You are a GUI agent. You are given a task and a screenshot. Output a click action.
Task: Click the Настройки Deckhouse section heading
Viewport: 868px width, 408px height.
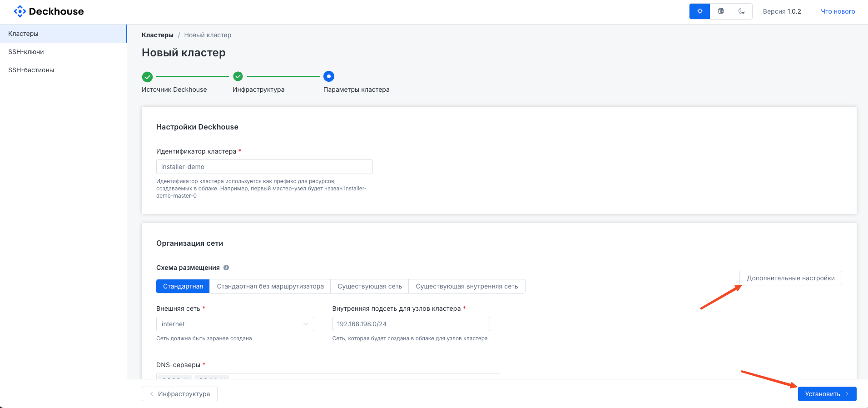coord(197,127)
